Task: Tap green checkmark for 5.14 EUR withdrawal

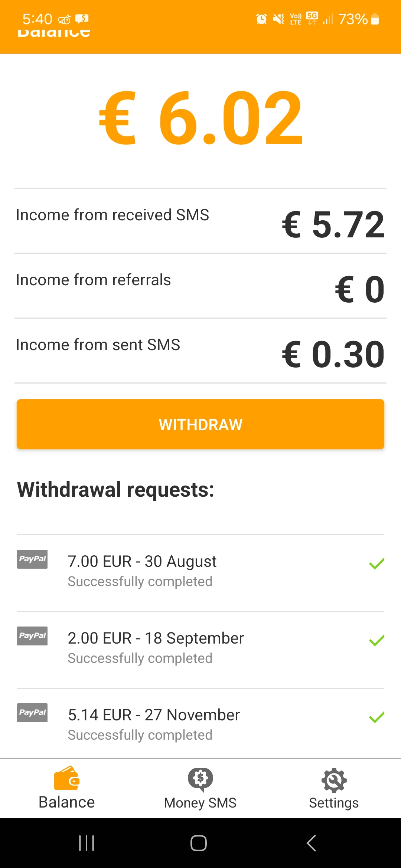Action: 376,717
